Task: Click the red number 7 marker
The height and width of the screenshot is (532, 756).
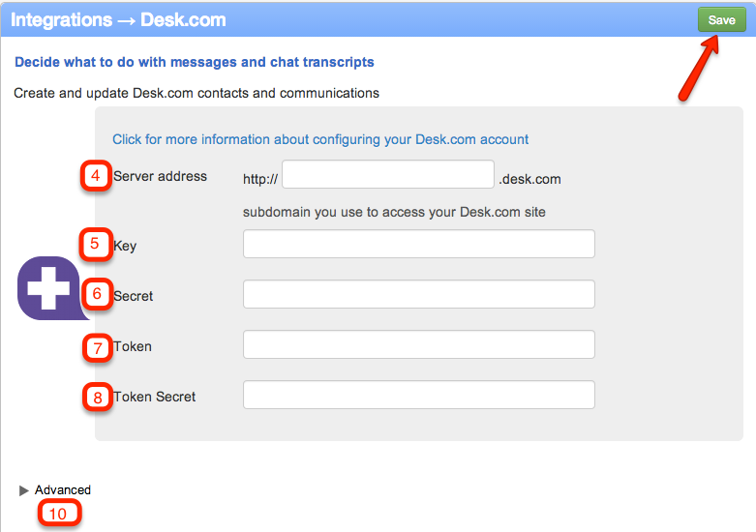Action: click(98, 347)
